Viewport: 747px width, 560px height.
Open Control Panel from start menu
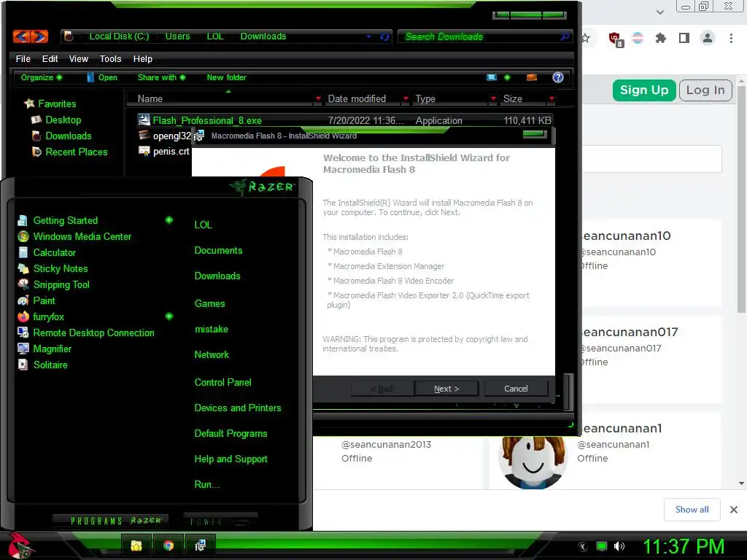[223, 382]
